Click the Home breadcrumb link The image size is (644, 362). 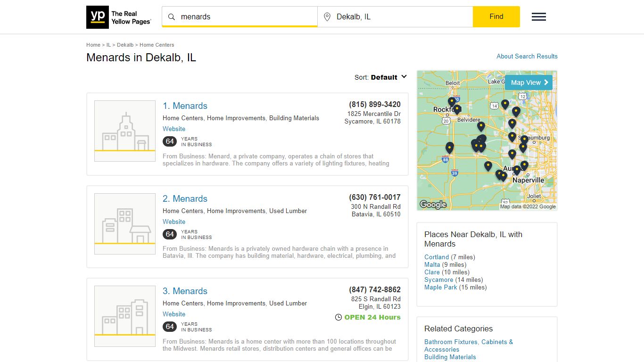tap(93, 45)
